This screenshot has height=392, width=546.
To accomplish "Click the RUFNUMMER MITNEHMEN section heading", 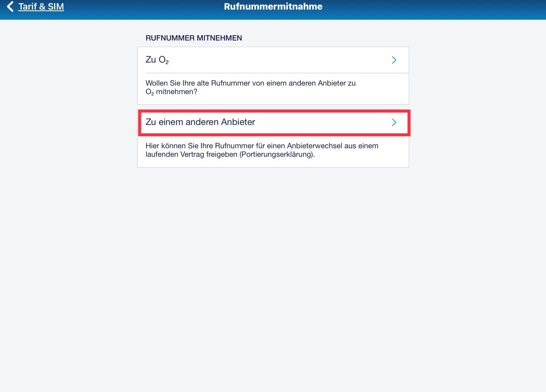I will (194, 38).
